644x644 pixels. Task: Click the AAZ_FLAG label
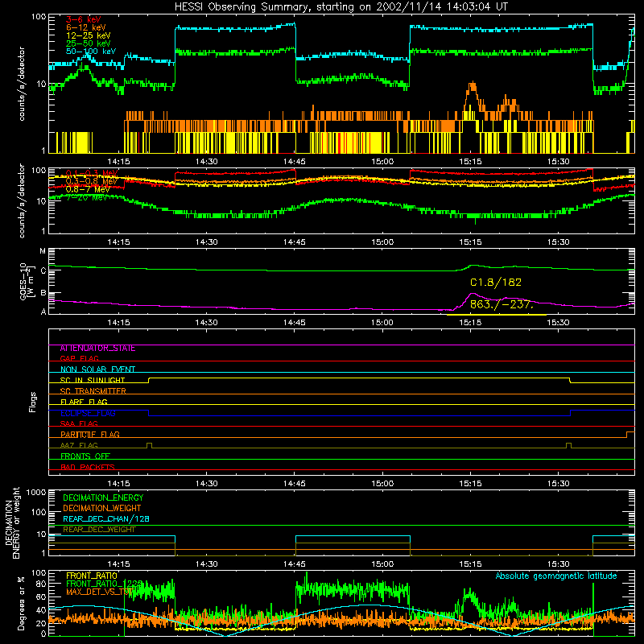[79, 446]
